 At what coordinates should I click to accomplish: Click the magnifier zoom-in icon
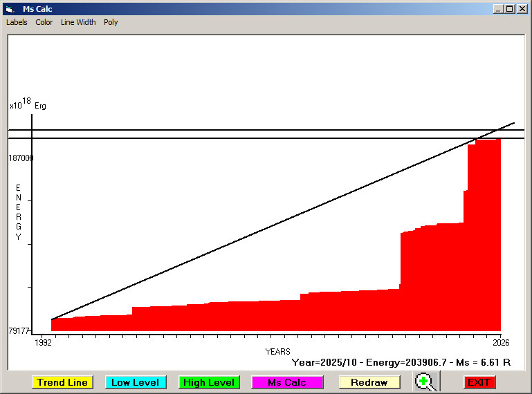point(427,382)
